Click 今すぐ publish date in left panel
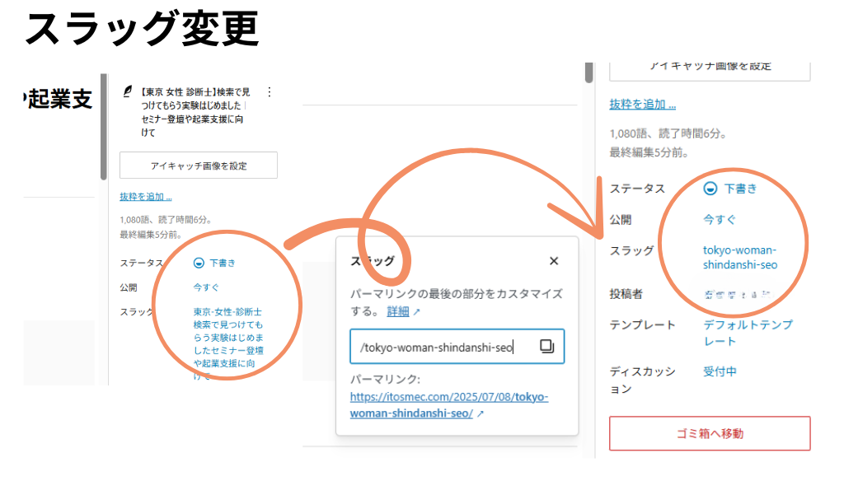Viewport: 844px width, 504px height. click(x=206, y=287)
